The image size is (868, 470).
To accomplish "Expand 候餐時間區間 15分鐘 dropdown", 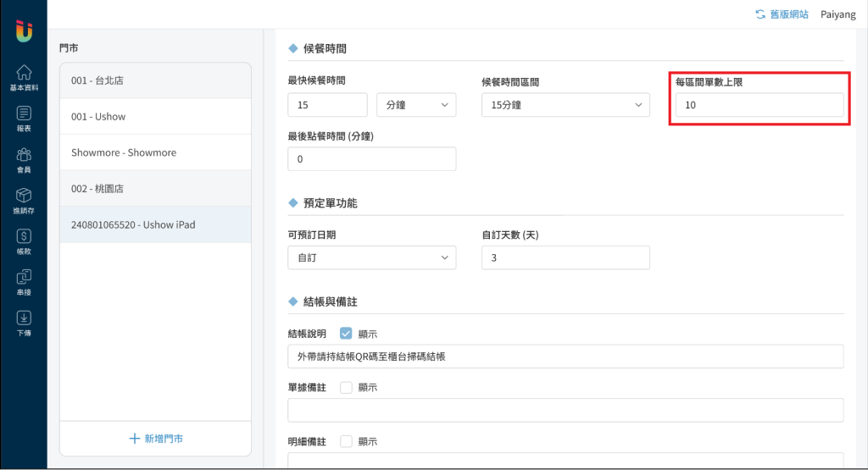I will (x=565, y=105).
